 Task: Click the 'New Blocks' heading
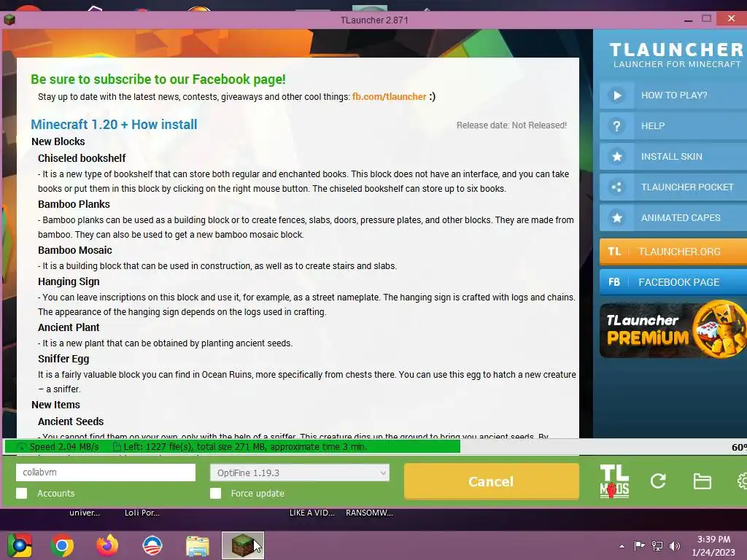click(58, 141)
